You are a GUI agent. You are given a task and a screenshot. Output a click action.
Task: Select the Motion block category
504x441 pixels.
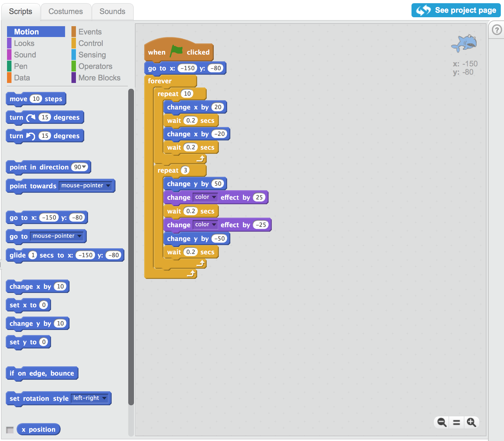point(36,32)
